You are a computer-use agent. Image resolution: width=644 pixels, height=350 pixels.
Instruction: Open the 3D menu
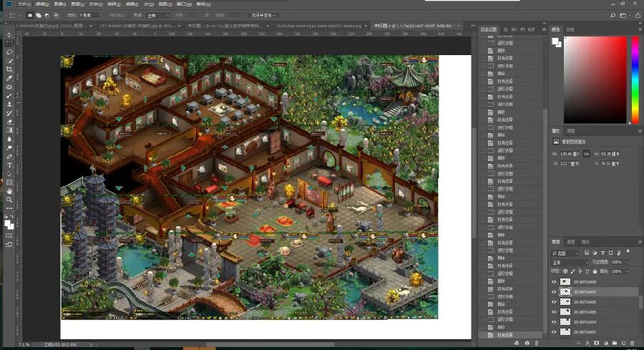148,4
